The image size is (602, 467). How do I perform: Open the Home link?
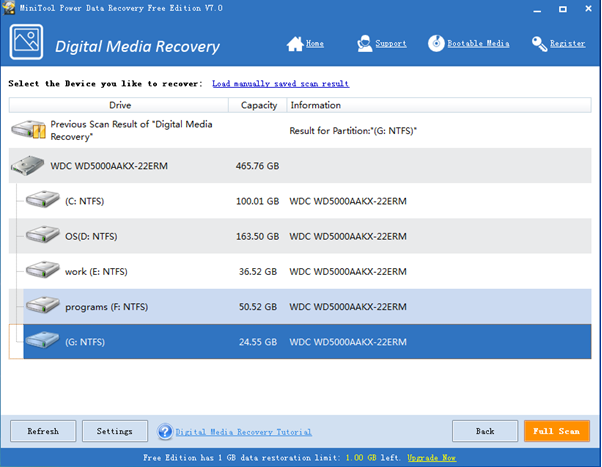coord(315,43)
